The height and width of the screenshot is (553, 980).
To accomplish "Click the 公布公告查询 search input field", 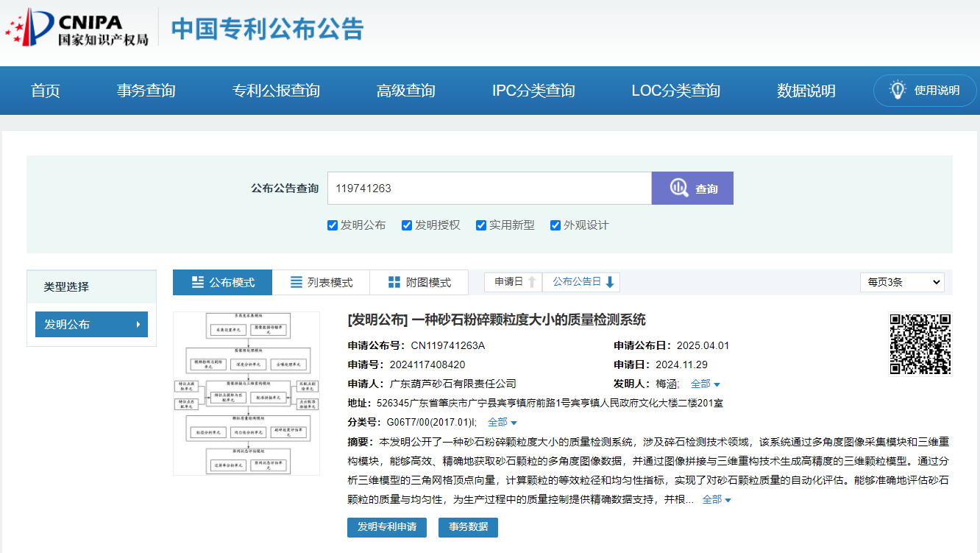I will click(x=489, y=189).
